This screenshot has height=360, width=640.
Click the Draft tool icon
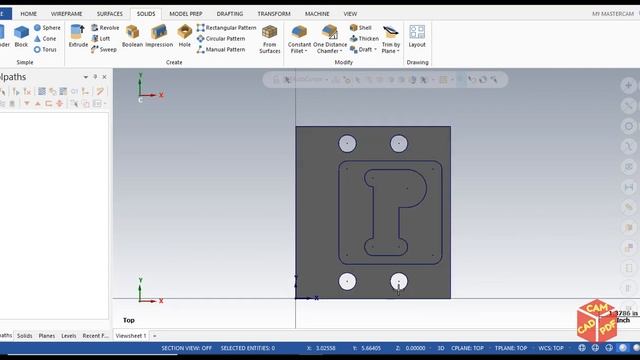[x=353, y=49]
